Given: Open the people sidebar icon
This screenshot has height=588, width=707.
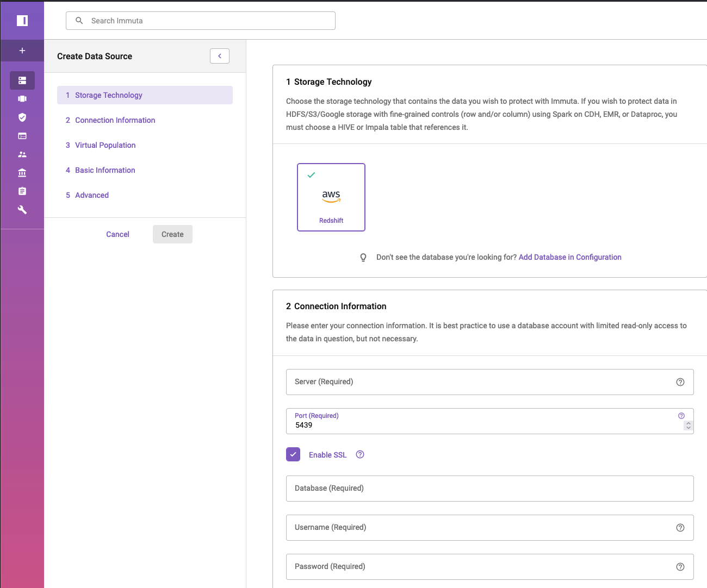Looking at the screenshot, I should click(22, 154).
